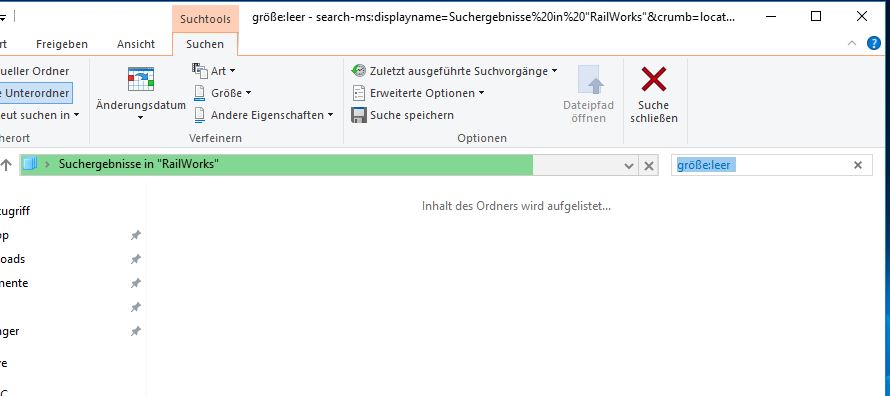Clear the search box with its X
The width and height of the screenshot is (890, 396).
pos(858,165)
